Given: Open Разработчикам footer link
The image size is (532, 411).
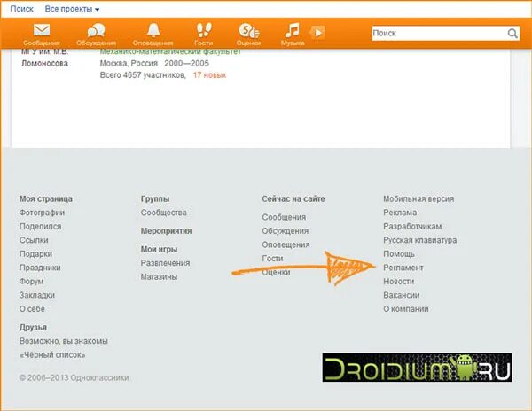Looking at the screenshot, I should pos(412,227).
